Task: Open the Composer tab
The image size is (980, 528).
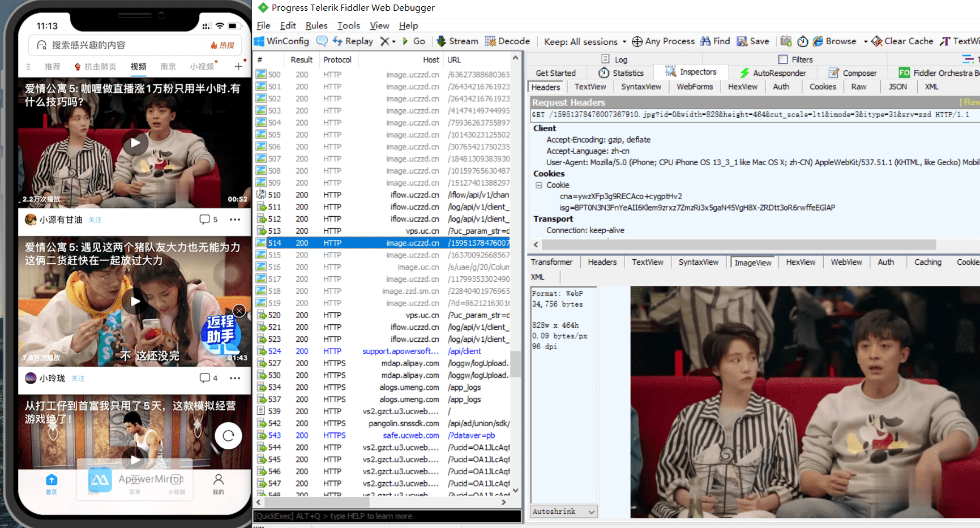Action: click(x=853, y=73)
